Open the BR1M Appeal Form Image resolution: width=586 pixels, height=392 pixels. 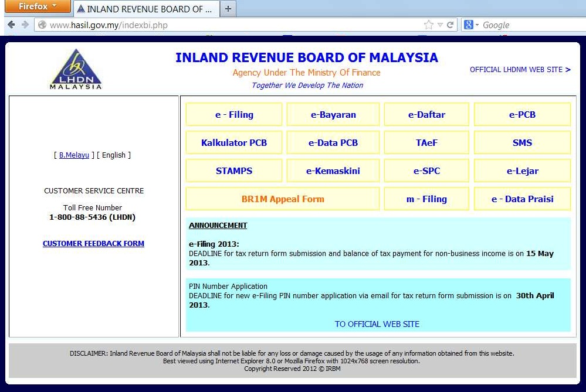(x=283, y=199)
